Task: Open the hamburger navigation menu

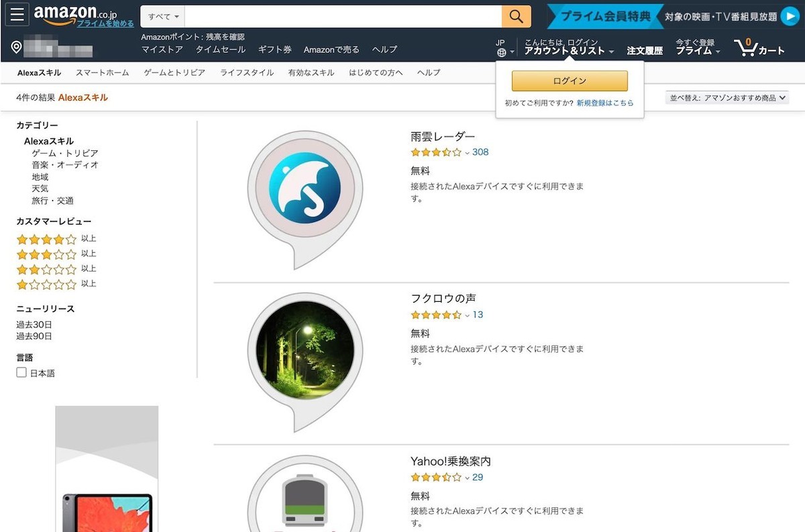Action: [17, 15]
